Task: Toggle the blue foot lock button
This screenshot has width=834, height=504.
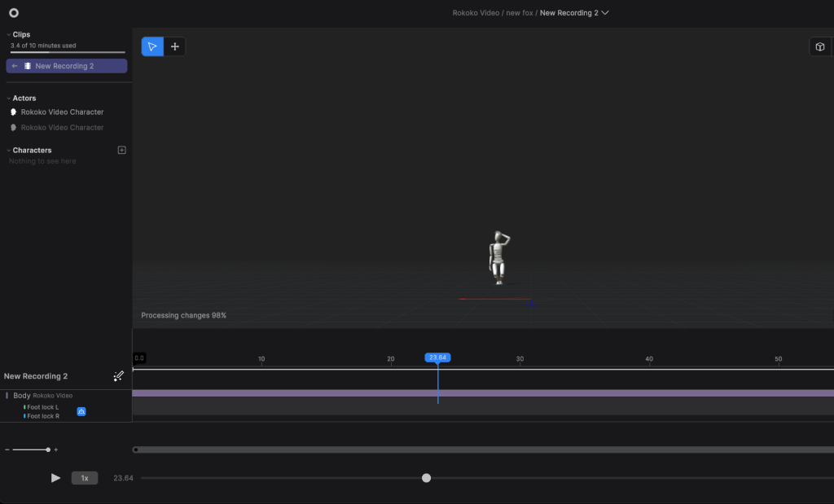Action: click(81, 411)
